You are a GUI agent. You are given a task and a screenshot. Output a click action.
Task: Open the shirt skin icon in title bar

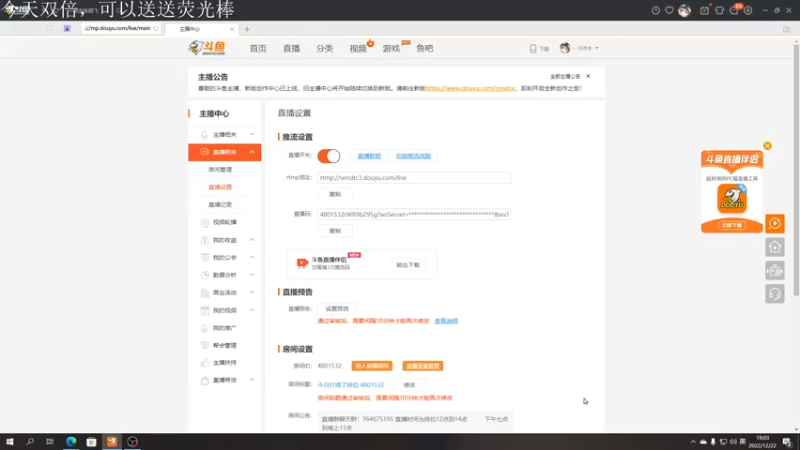(x=719, y=10)
